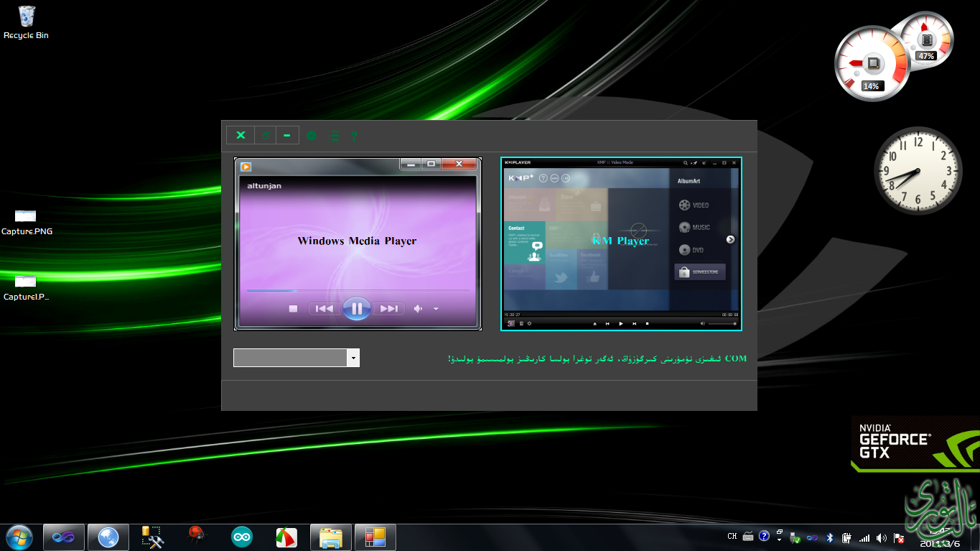This screenshot has width=980, height=551.
Task: Open the Windows Start menu
Action: pyautogui.click(x=19, y=537)
